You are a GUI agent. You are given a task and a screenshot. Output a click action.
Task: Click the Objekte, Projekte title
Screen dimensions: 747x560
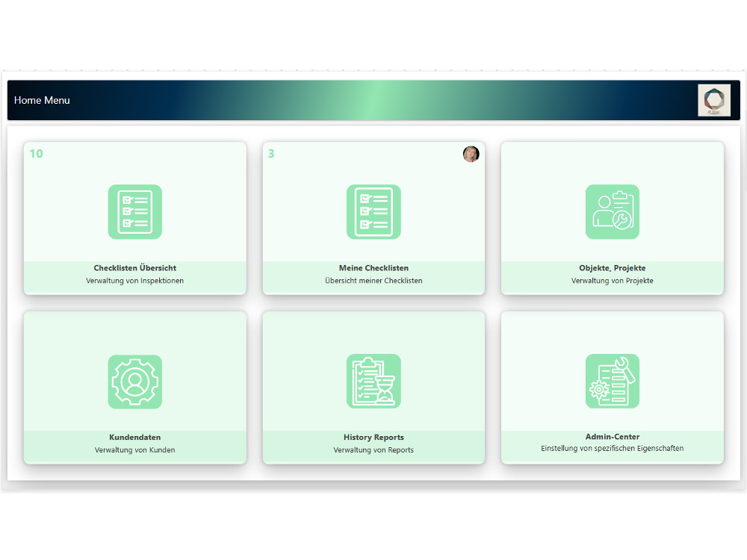coord(613,268)
